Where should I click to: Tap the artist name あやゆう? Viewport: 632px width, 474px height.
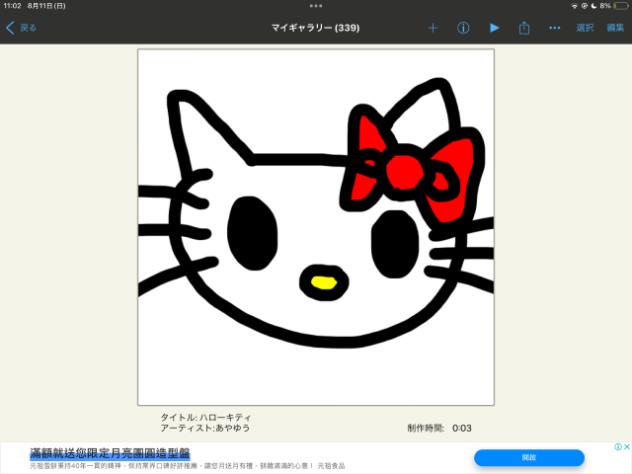coord(233,428)
